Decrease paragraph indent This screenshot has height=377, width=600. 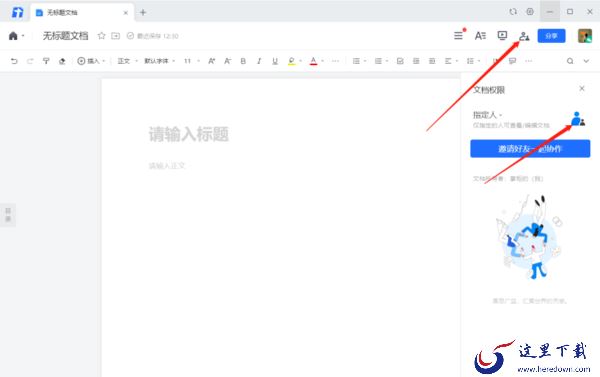[416, 61]
